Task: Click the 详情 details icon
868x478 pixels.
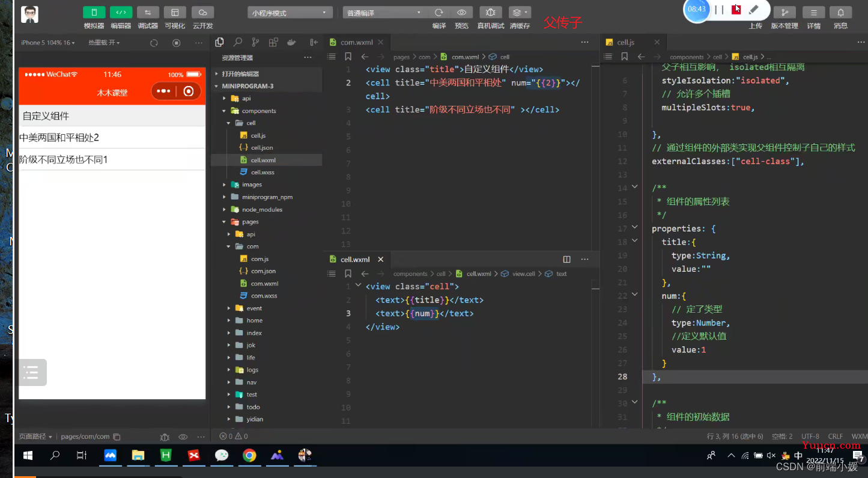Action: (x=813, y=13)
